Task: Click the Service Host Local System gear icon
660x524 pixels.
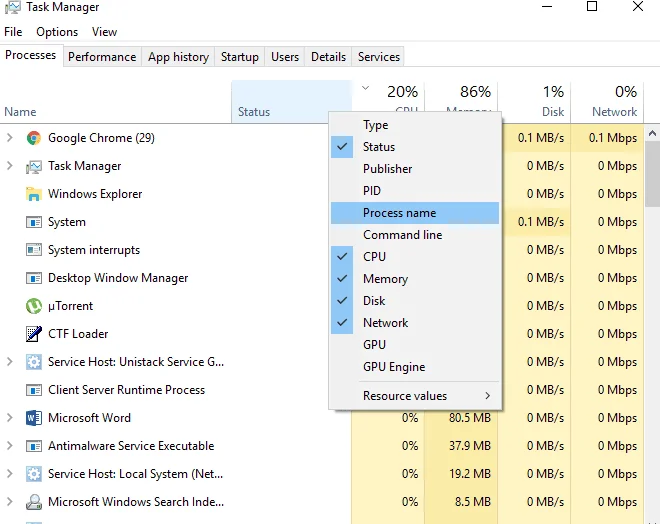Action: 34,474
